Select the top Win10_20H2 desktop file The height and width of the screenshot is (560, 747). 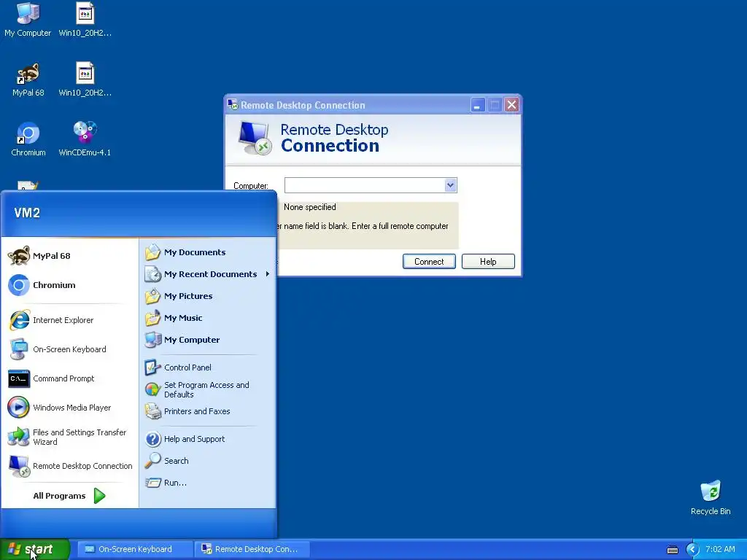pyautogui.click(x=85, y=20)
